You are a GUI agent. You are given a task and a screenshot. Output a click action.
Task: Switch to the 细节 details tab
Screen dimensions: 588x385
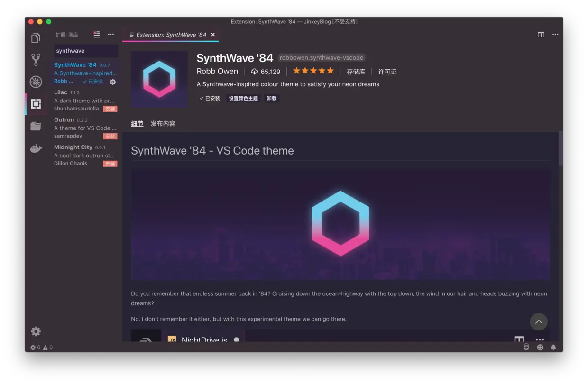(137, 123)
